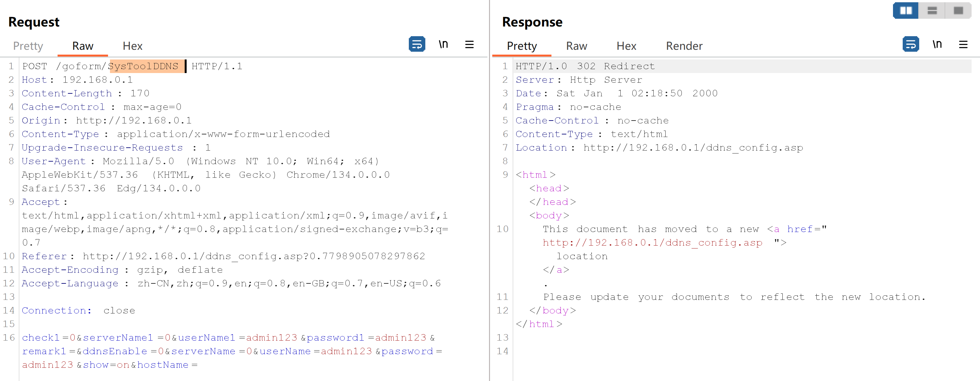Toggle word wrap in Request pane
The width and height of the screenshot is (980, 381).
[x=417, y=45]
